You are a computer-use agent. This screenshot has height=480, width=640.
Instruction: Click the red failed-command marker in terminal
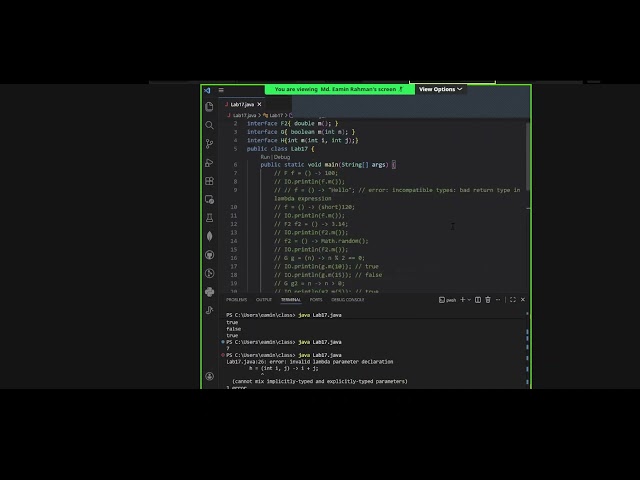[223, 355]
